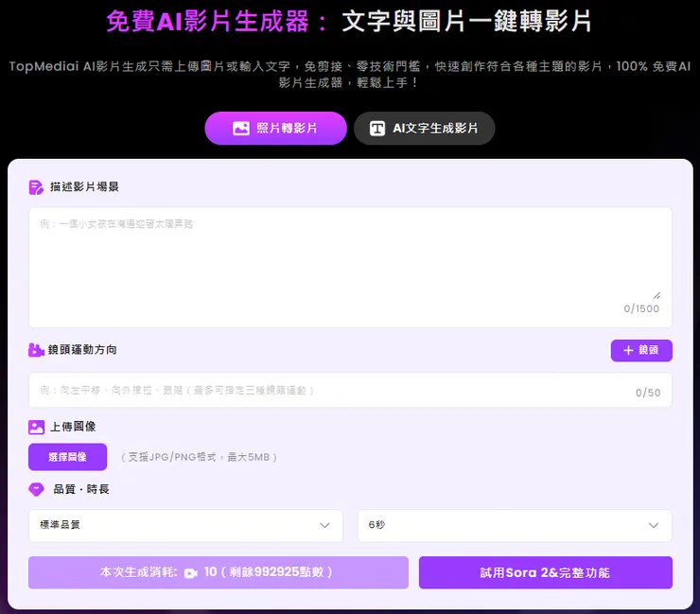Click the 支援JPG/PNG格式 hint text
The height and width of the screenshot is (614, 700).
click(x=199, y=457)
